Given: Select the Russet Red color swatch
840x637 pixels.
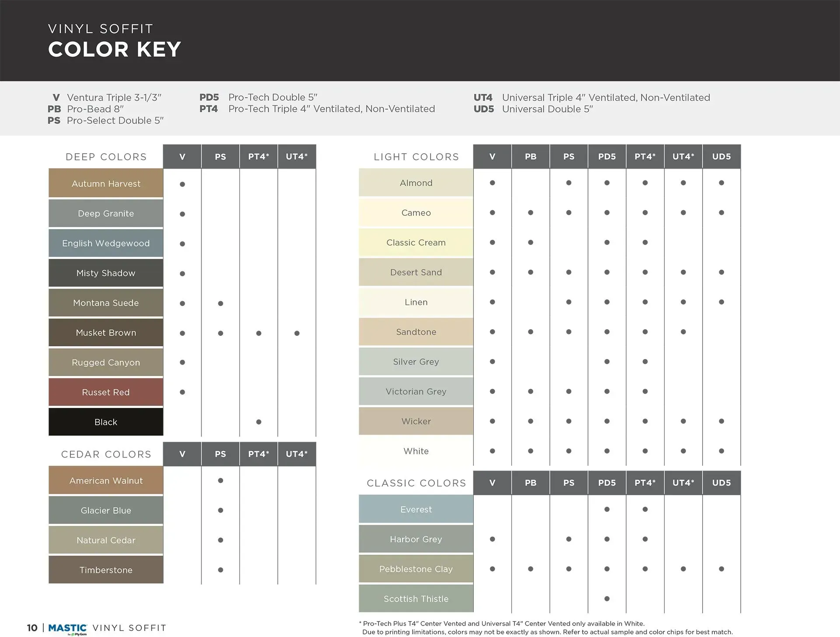Looking at the screenshot, I should [105, 392].
